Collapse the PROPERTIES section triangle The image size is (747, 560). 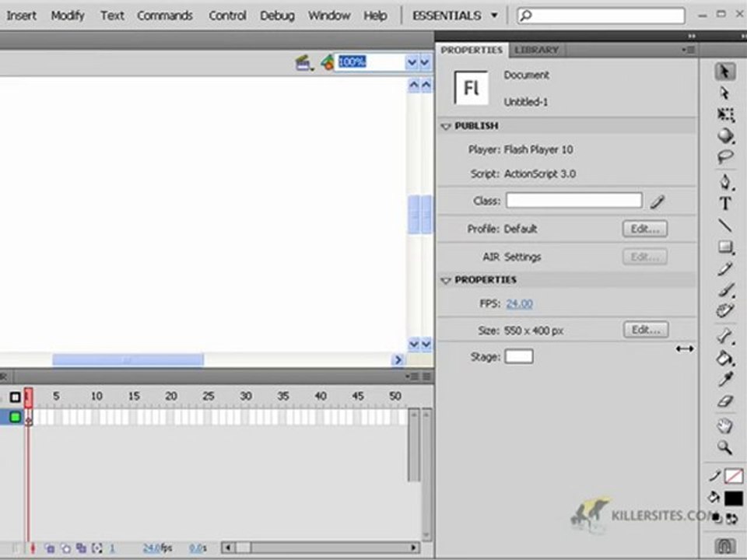[446, 280]
